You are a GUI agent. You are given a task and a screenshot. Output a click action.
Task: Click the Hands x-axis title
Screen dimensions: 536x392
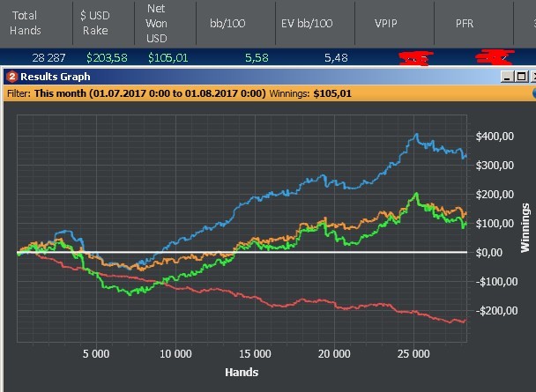[x=242, y=372]
